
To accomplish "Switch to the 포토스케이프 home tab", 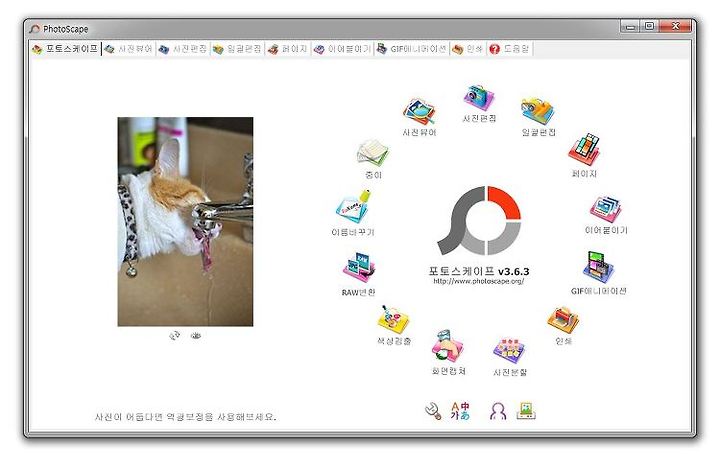I will (65, 49).
